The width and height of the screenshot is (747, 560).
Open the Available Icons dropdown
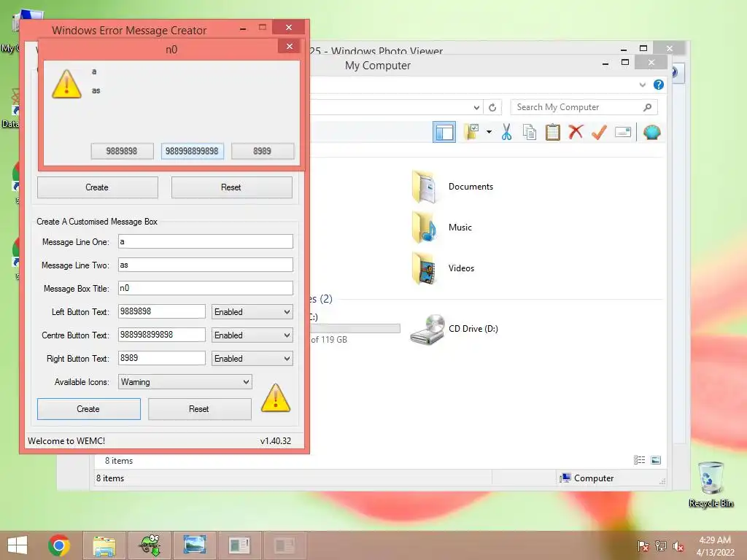click(x=185, y=382)
